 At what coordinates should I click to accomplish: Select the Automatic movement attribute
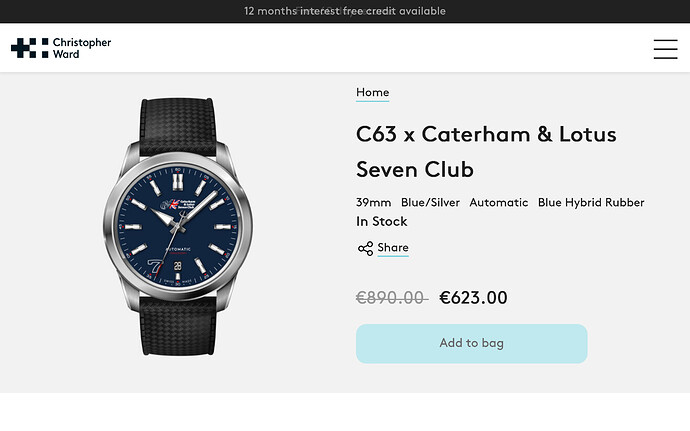coord(499,203)
